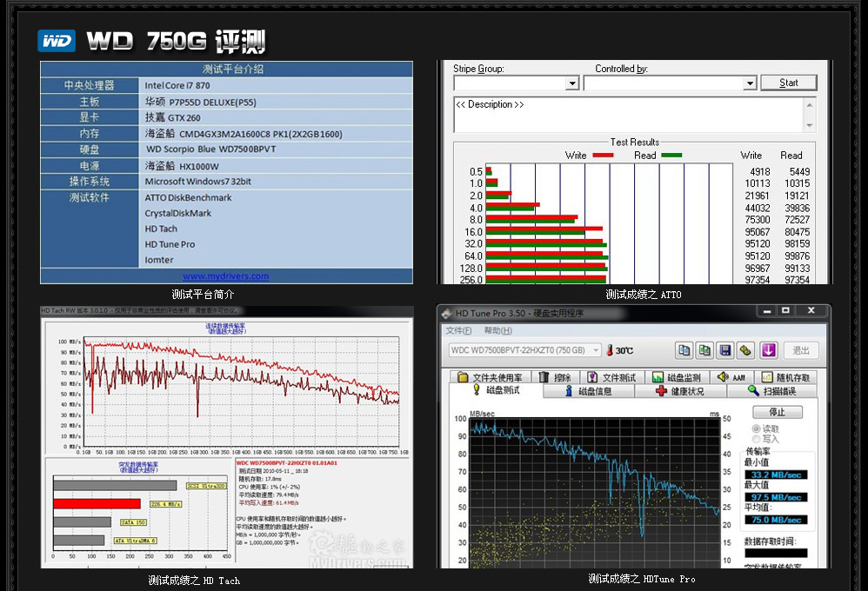This screenshot has width=868, height=591.
Task: Open the 文件(F) menu in HD Tune
Action: click(458, 330)
